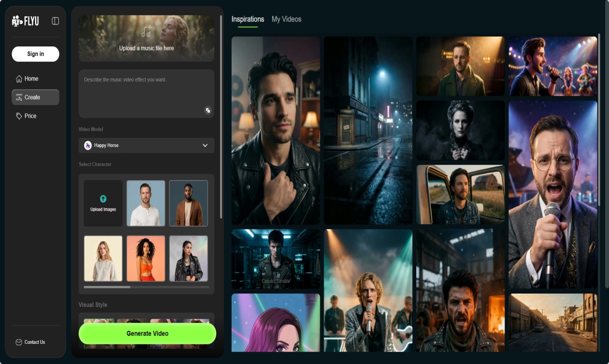Image resolution: width=609 pixels, height=364 pixels.
Task: Open the shouting man in factory video
Action: [460, 291]
